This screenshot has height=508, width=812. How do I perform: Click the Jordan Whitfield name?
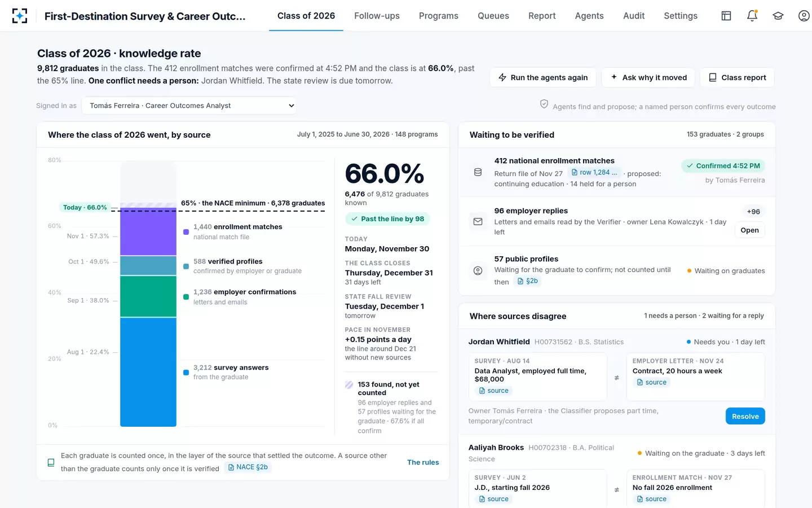[499, 341]
